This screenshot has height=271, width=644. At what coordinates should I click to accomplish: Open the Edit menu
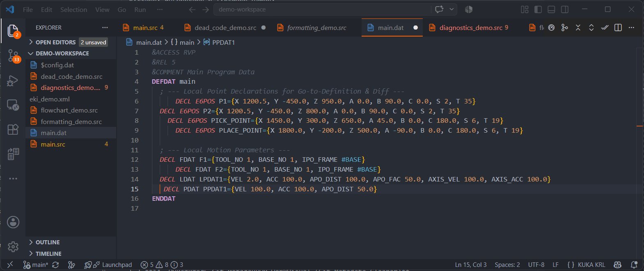click(x=46, y=9)
